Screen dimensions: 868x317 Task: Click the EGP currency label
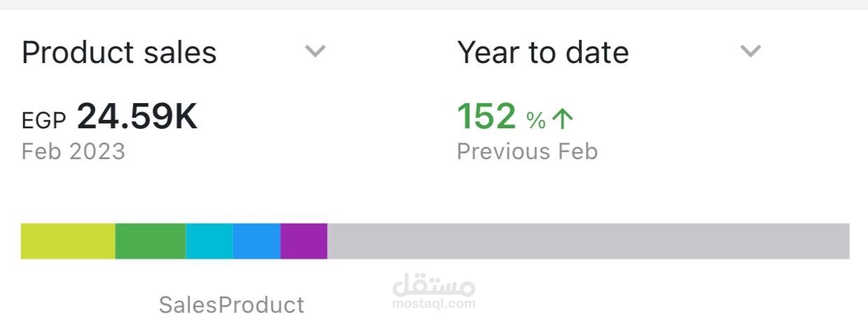pyautogui.click(x=43, y=121)
